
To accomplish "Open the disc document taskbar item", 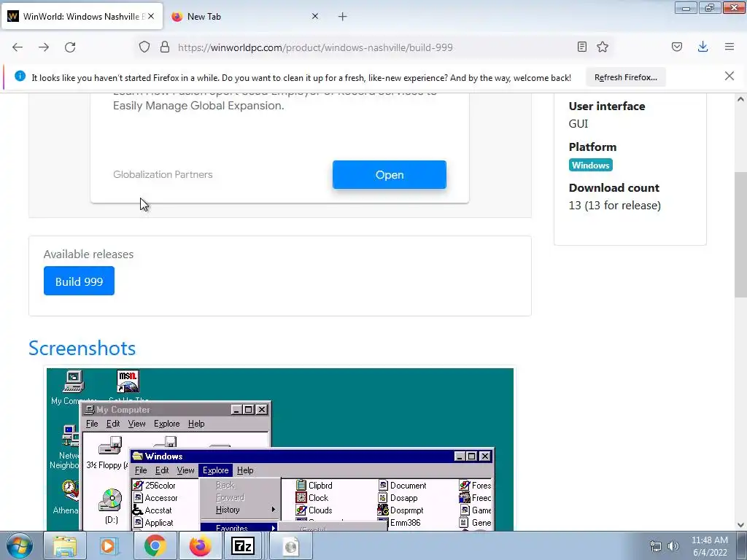I will click(x=290, y=546).
